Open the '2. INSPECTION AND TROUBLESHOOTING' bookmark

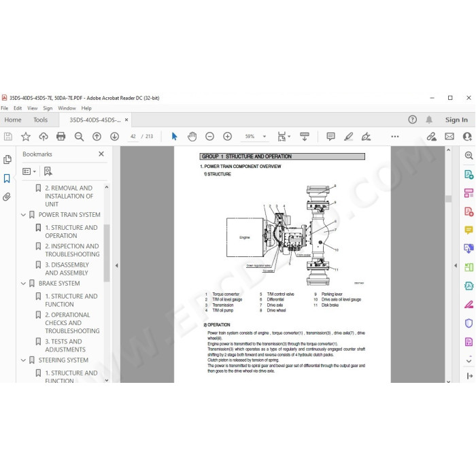point(72,250)
